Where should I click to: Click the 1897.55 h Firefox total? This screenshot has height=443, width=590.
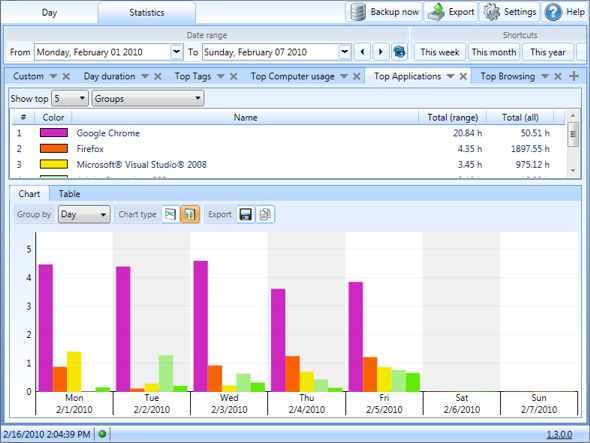[530, 149]
